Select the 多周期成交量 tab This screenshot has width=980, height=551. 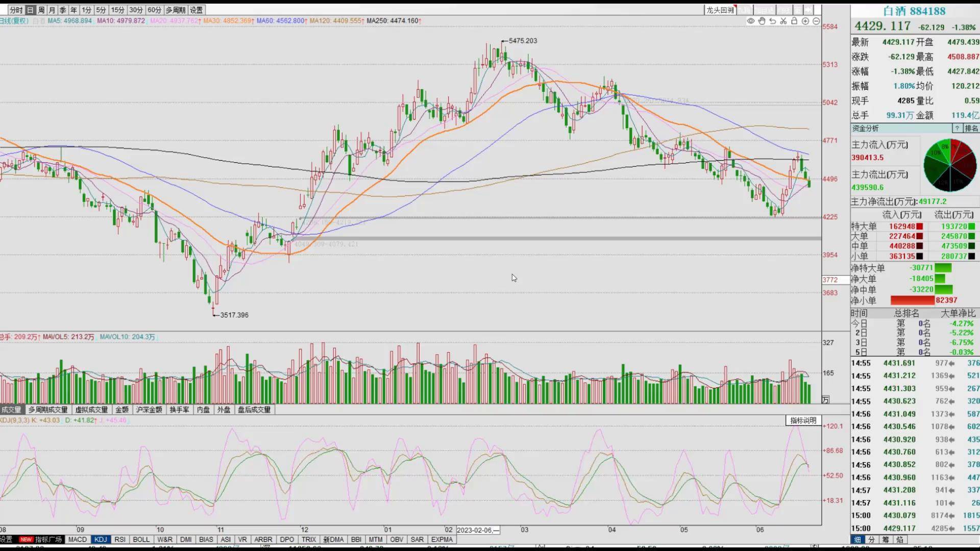[x=48, y=410]
